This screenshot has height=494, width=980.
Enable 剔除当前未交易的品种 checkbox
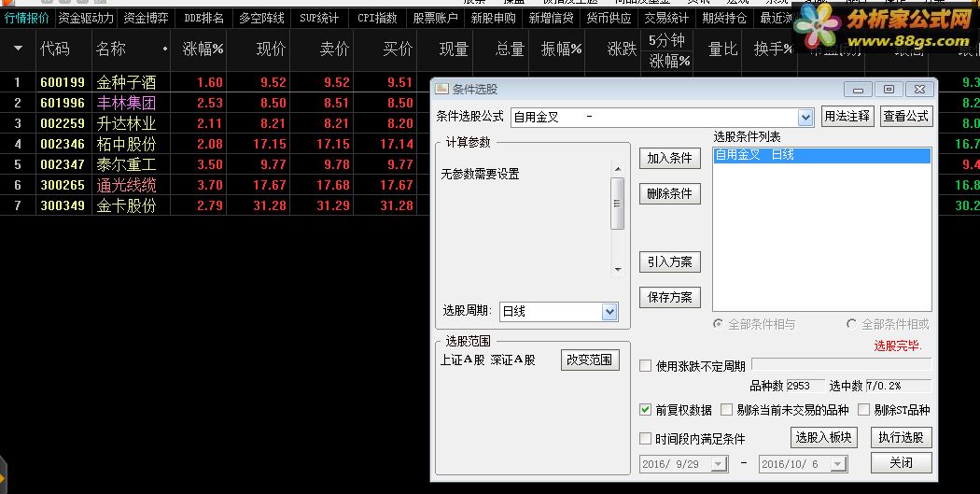coord(726,410)
